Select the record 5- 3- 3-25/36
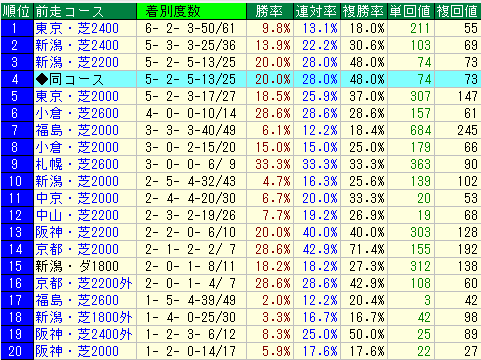This screenshot has height=360, width=481. click(x=190, y=45)
